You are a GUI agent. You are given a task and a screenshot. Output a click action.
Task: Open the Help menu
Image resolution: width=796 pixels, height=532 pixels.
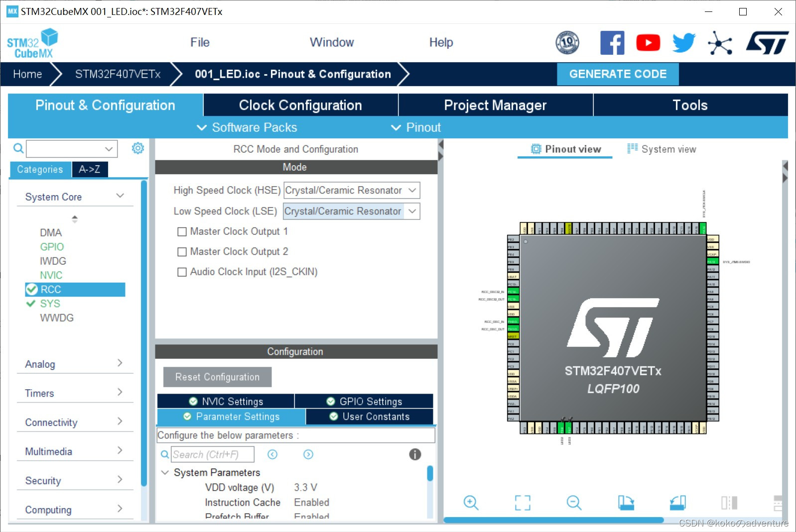[x=441, y=43]
